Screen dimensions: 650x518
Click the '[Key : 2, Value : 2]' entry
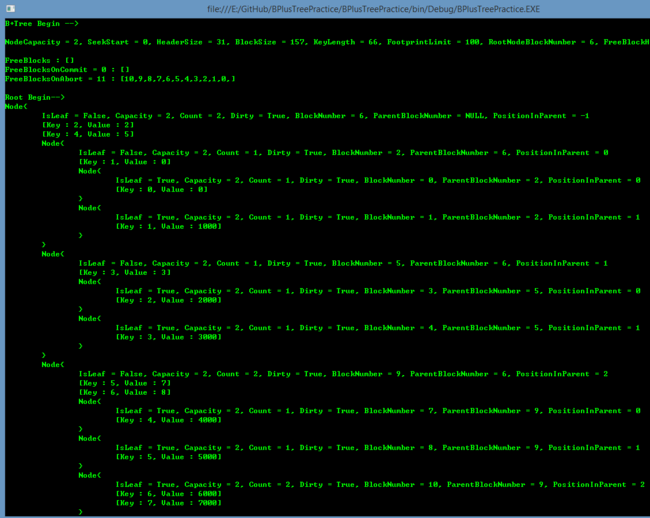(88, 125)
